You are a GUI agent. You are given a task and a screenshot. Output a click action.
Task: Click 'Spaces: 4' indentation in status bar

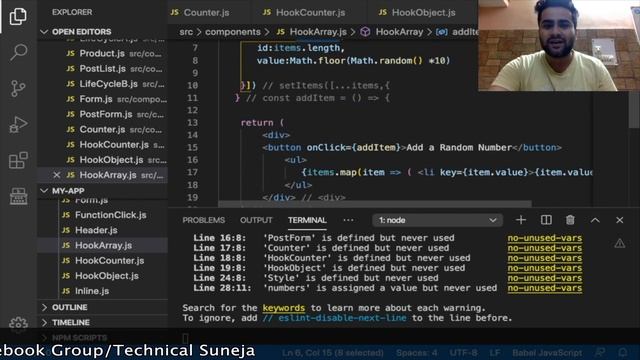pos(416,352)
